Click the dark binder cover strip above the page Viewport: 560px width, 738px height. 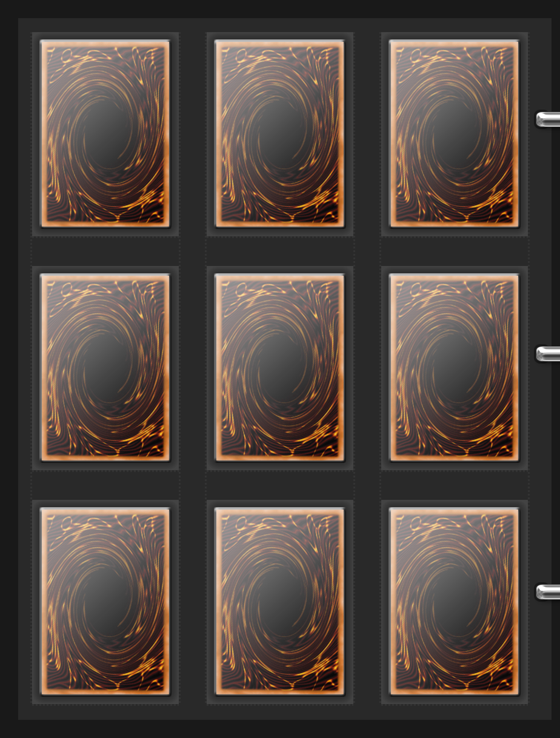(280, 8)
